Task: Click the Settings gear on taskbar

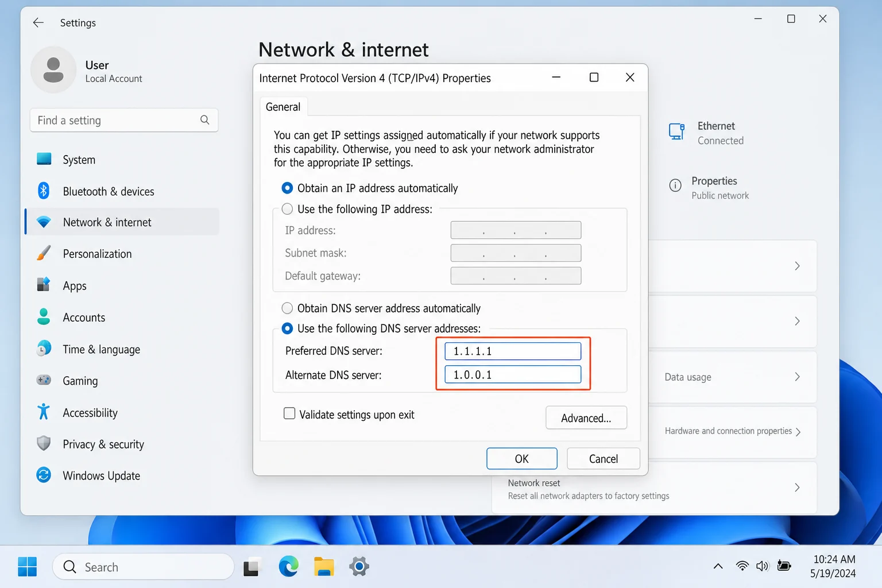Action: pyautogui.click(x=359, y=567)
